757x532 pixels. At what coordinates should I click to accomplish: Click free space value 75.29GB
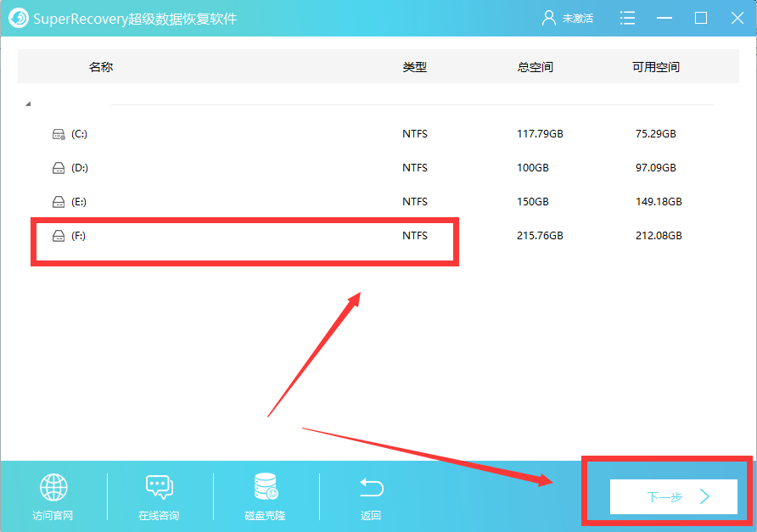click(656, 134)
